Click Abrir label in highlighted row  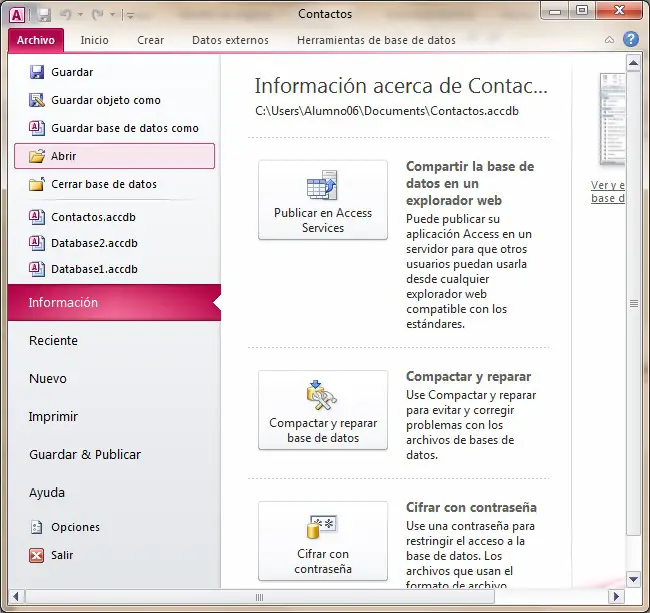[x=63, y=156]
